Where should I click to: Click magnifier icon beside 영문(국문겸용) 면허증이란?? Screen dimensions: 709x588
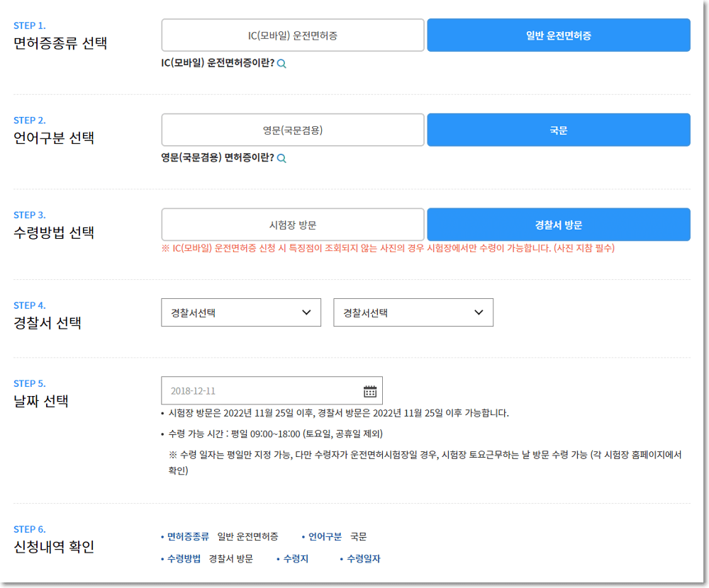[281, 159]
